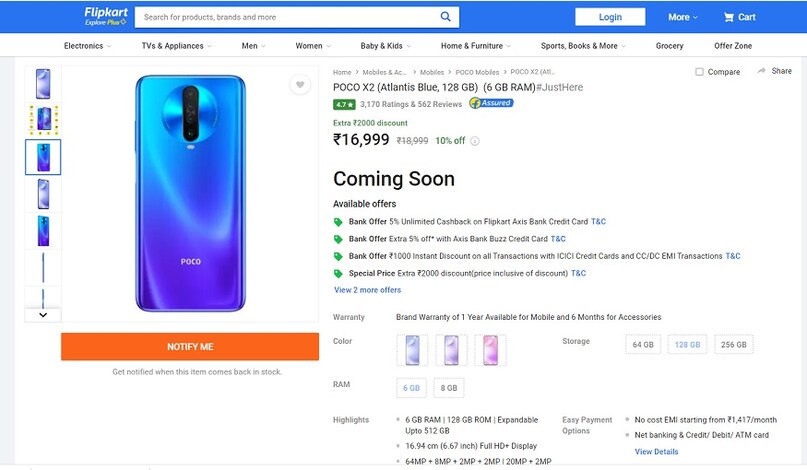Open the Grocery menu item
The width and height of the screenshot is (807, 470).
click(x=669, y=46)
